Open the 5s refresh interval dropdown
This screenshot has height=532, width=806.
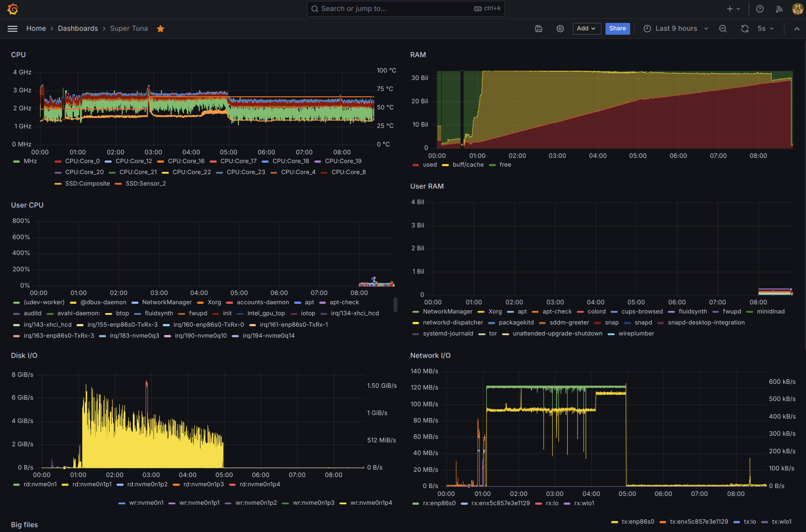click(x=766, y=29)
